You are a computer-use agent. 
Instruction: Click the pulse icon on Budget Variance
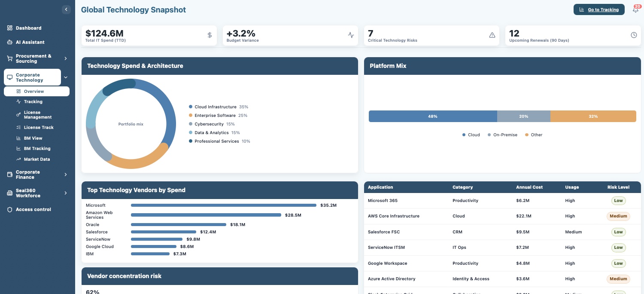point(351,35)
